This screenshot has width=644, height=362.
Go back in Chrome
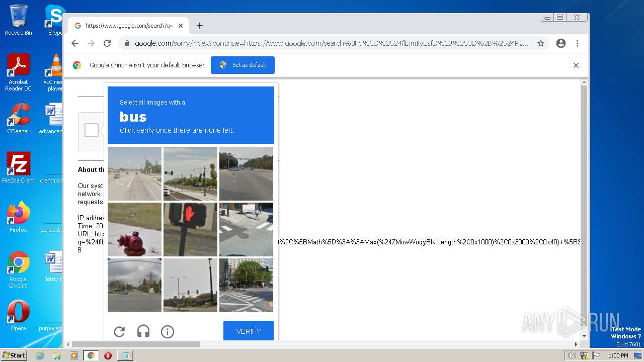75,43
